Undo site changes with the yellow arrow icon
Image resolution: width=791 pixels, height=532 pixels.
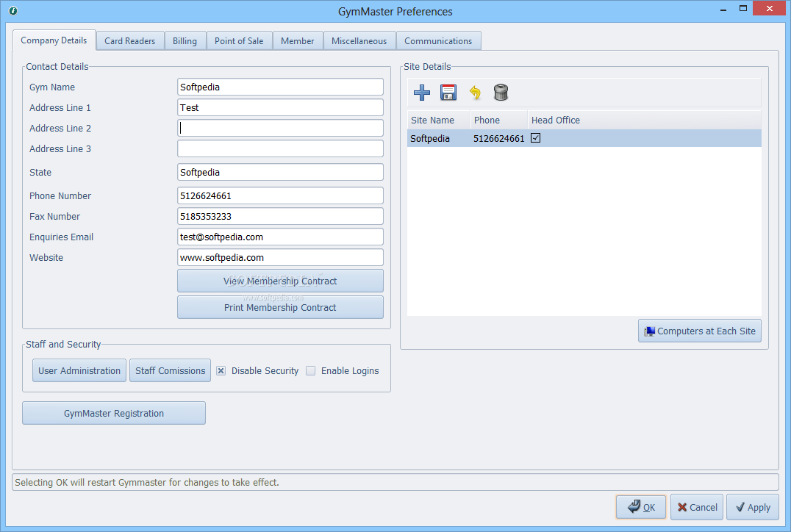[475, 93]
